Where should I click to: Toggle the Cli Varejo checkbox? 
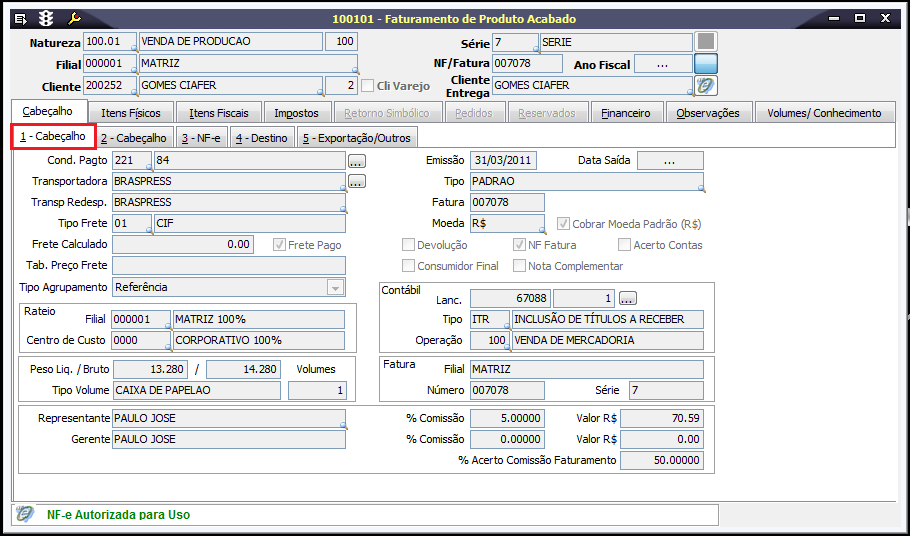tap(368, 86)
